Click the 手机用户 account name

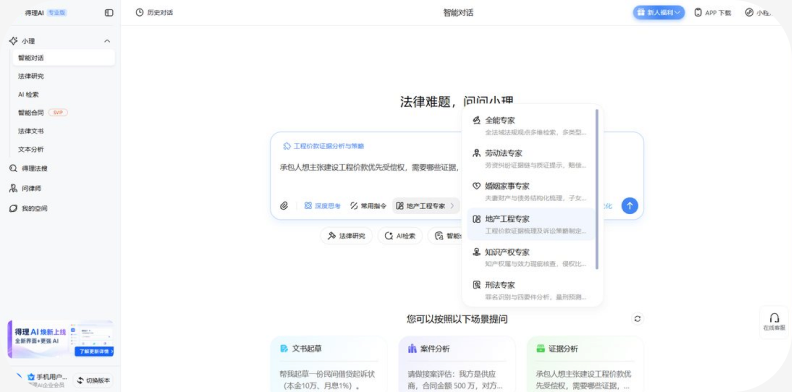[52, 377]
